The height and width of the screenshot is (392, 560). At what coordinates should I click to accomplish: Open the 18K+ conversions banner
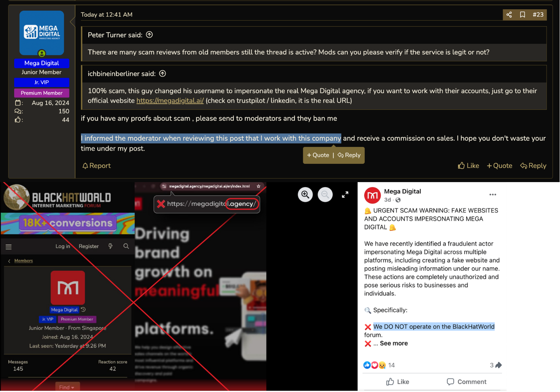coord(68,223)
